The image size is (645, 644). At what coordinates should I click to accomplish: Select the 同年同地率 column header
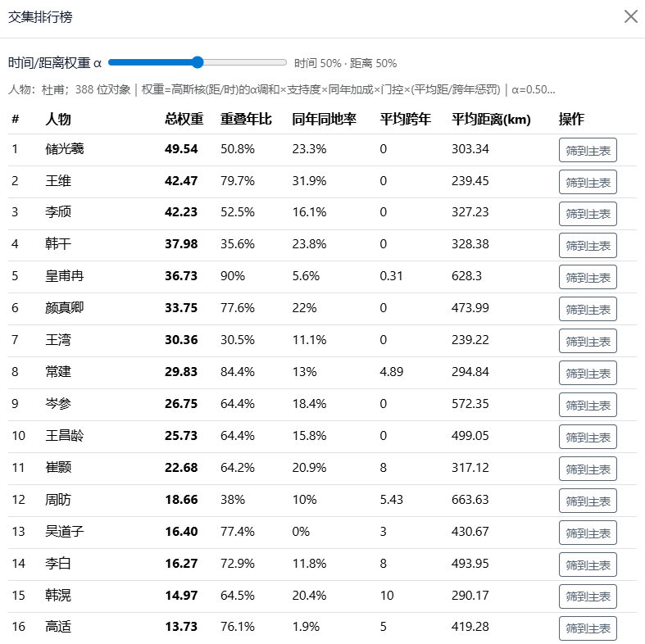pyautogui.click(x=324, y=120)
